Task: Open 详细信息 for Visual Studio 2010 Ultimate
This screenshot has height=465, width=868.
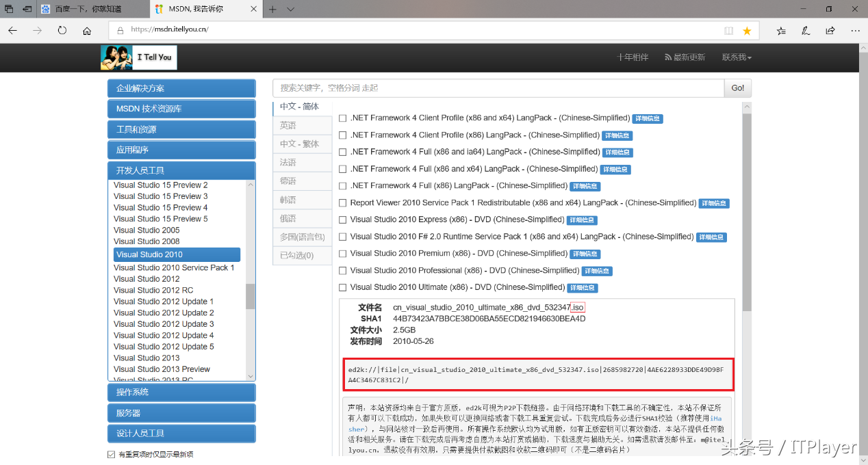Action: click(x=583, y=288)
